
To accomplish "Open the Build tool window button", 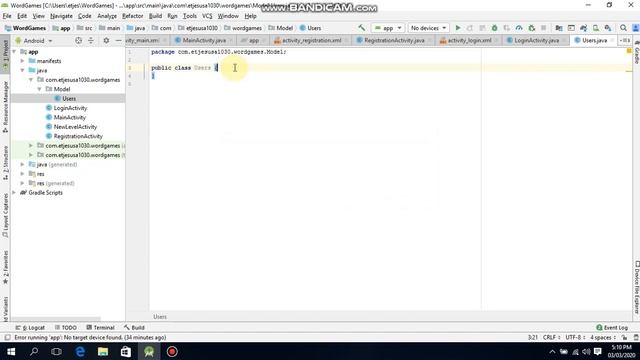I will coord(134,327).
